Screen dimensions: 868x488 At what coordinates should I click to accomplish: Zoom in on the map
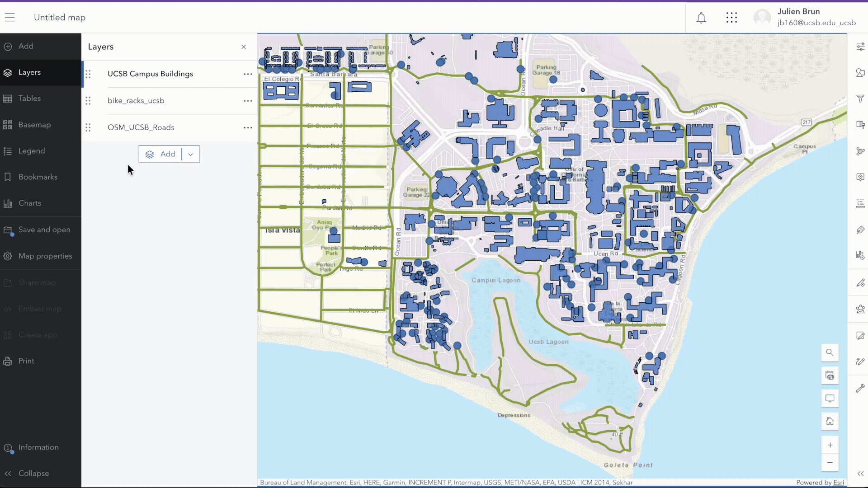coord(830,445)
